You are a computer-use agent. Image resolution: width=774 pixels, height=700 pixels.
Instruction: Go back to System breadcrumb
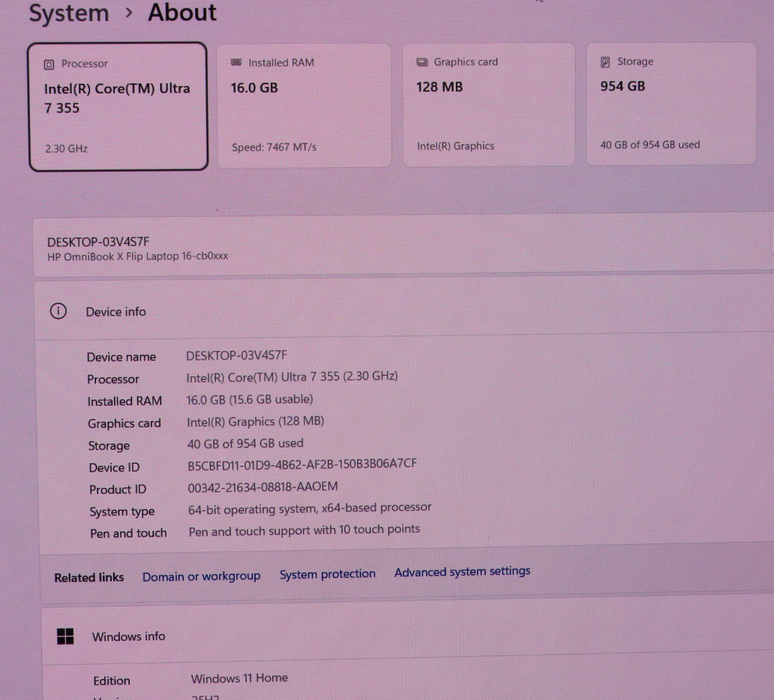pos(69,13)
